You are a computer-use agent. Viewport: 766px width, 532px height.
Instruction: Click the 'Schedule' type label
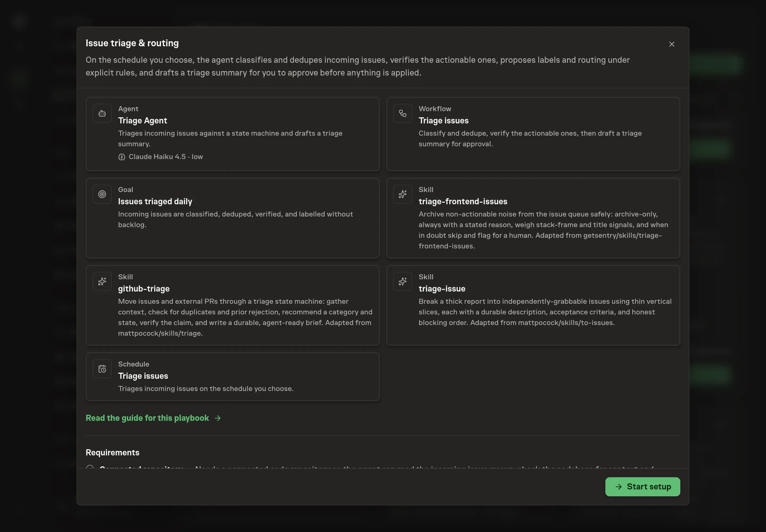(133, 364)
